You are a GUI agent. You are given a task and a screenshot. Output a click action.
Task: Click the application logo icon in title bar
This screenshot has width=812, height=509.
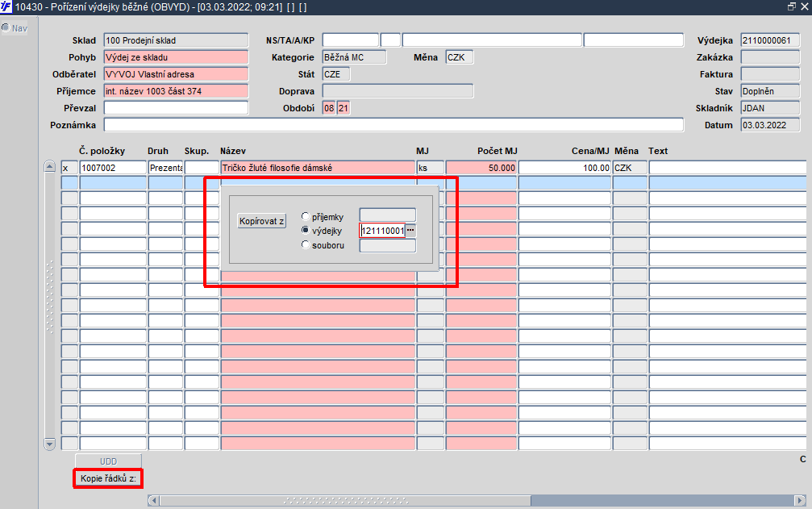[x=6, y=6]
